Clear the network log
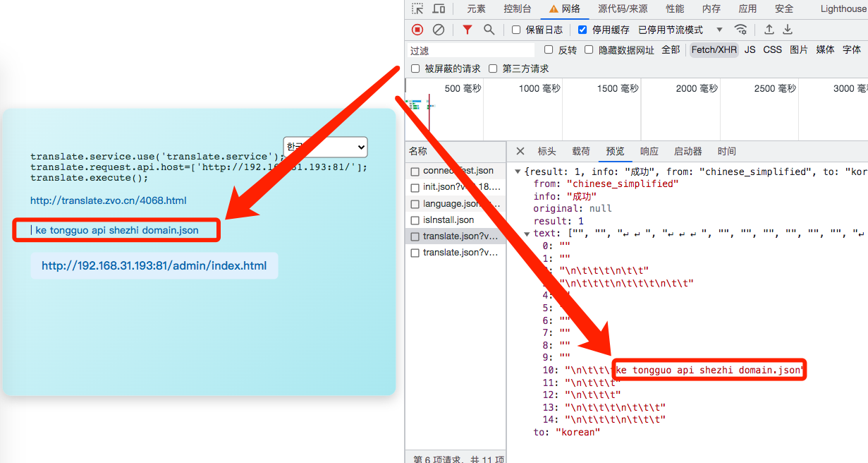 [x=439, y=30]
